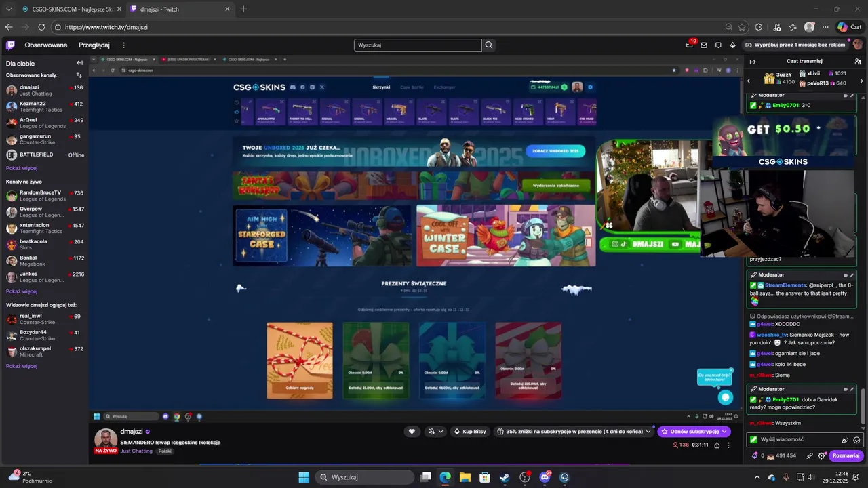
Task: Show more followed channels via Pokaż więcej
Action: 22,168
